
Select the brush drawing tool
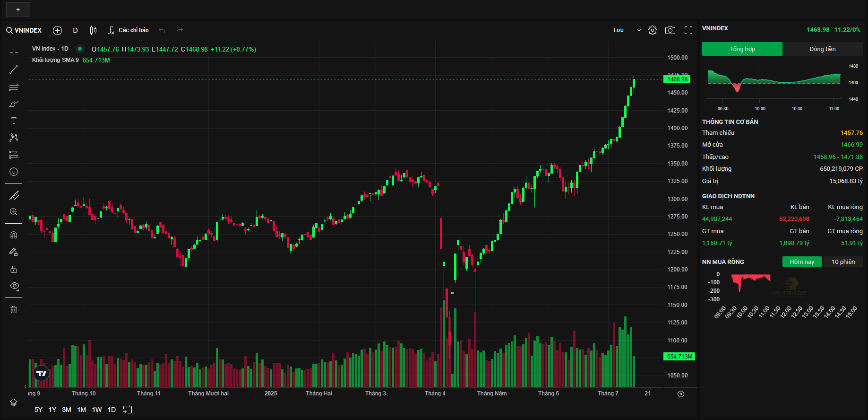[x=14, y=104]
